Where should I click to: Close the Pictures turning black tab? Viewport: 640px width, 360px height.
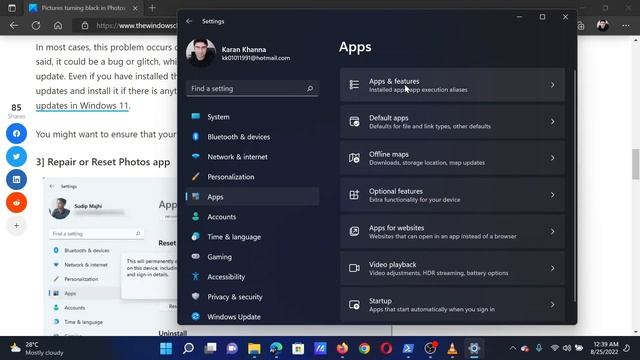point(135,8)
